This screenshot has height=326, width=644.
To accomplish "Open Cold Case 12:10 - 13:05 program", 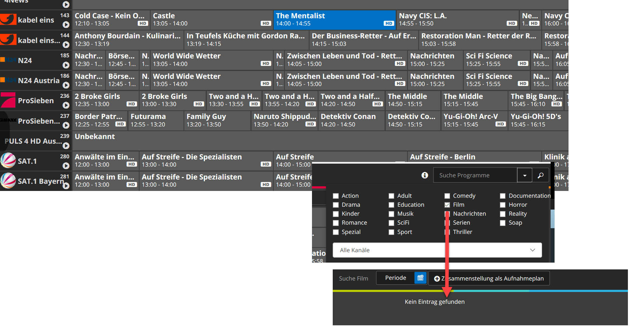I will click(x=111, y=20).
